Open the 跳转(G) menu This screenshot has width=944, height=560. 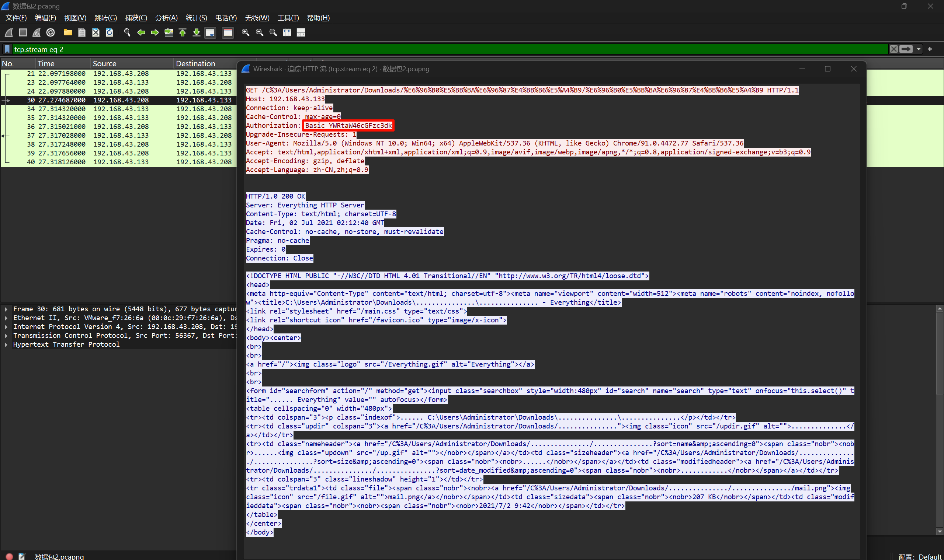106,18
